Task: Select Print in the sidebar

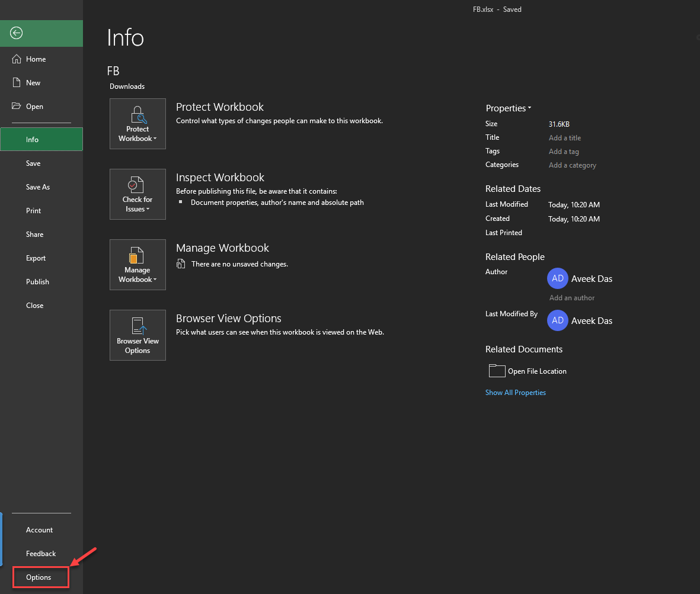Action: tap(34, 211)
